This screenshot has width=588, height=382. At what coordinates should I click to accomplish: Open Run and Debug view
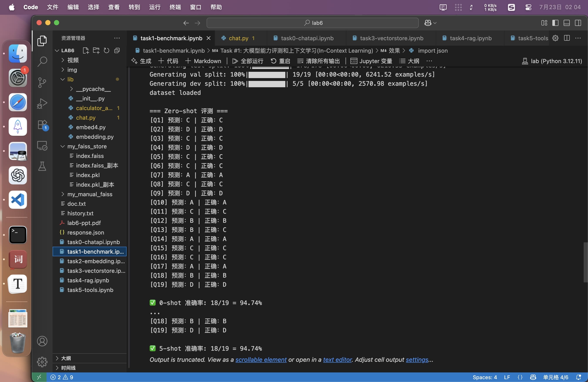42,103
